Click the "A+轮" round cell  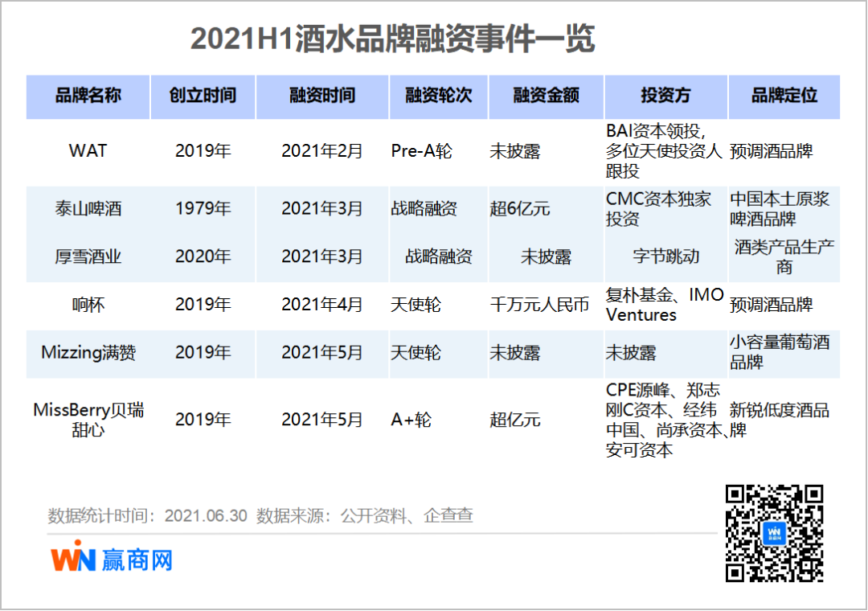pos(411,420)
